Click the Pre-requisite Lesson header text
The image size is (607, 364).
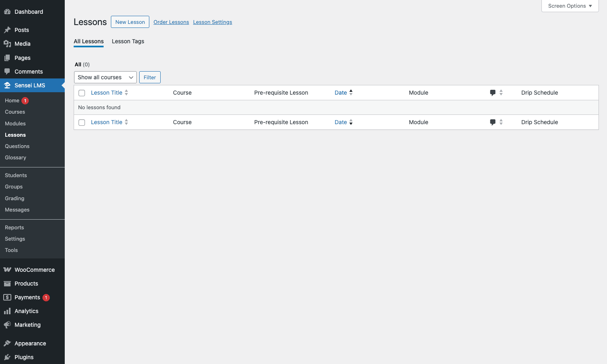click(281, 93)
